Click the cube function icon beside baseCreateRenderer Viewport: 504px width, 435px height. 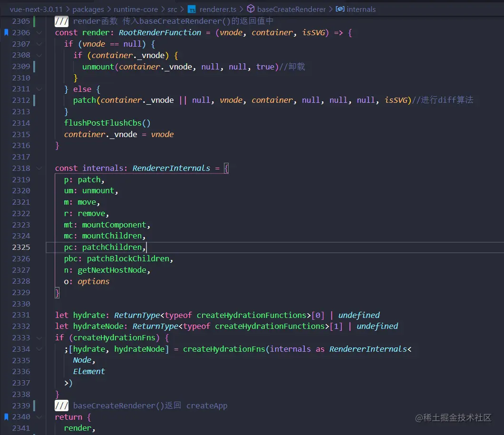coord(251,9)
